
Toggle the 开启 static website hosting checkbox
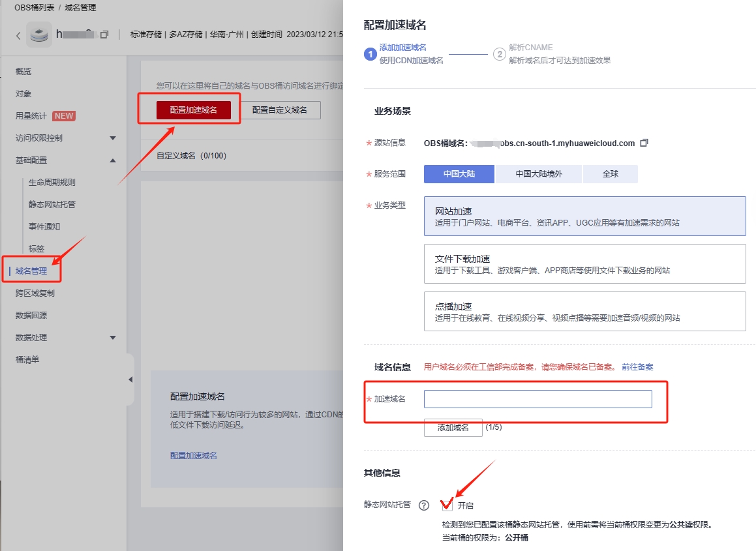tap(447, 505)
